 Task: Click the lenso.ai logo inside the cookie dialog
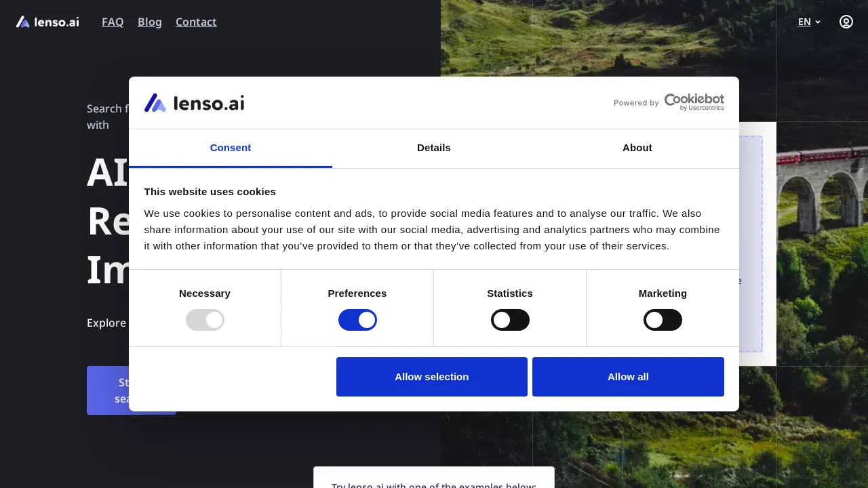point(194,102)
